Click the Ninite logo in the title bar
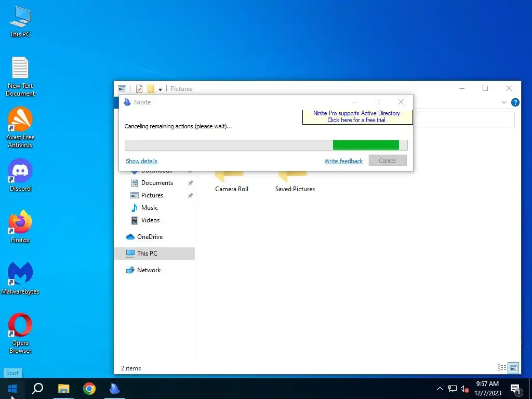 click(127, 102)
